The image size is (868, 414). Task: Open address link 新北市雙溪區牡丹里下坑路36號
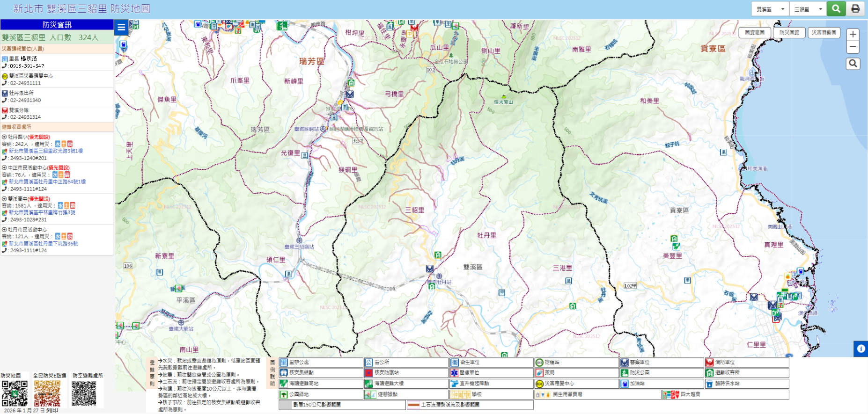pos(44,244)
